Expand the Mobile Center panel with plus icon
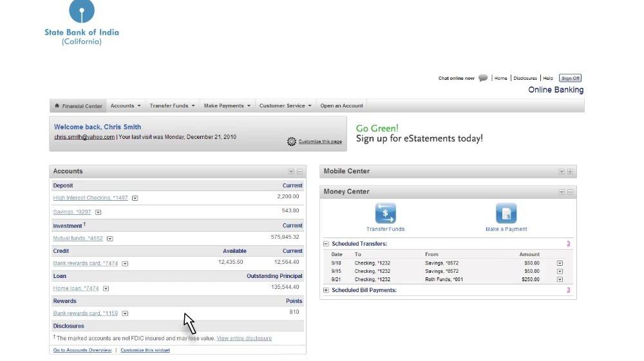Viewport: 644px width, 361px height. [x=570, y=172]
